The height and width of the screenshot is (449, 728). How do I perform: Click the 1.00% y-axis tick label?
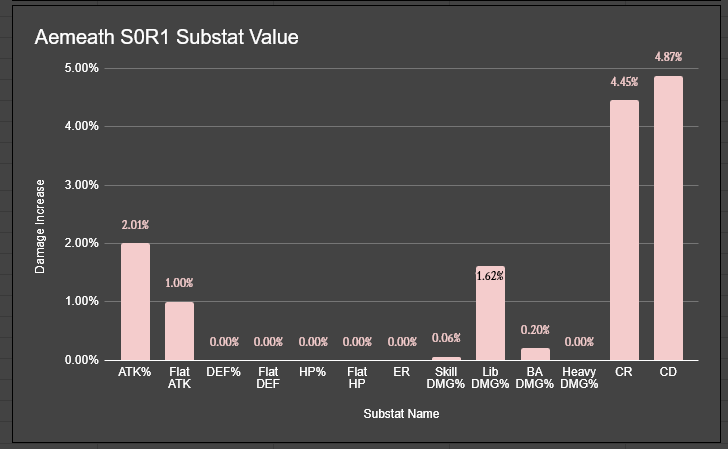[82, 301]
